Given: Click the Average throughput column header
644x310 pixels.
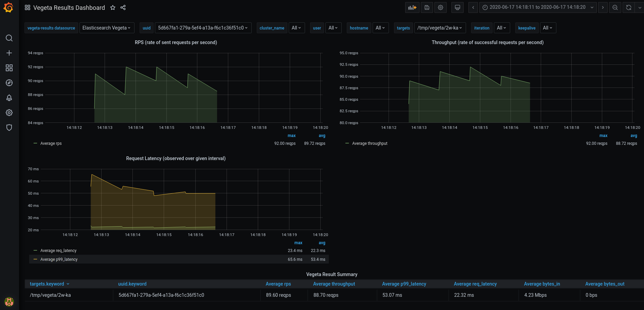Looking at the screenshot, I should [334, 284].
